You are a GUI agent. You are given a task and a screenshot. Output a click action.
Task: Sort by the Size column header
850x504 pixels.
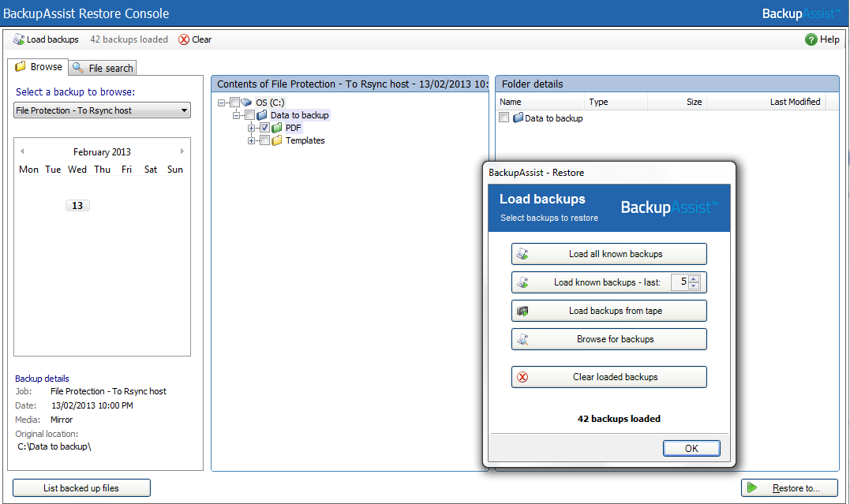tap(677, 102)
